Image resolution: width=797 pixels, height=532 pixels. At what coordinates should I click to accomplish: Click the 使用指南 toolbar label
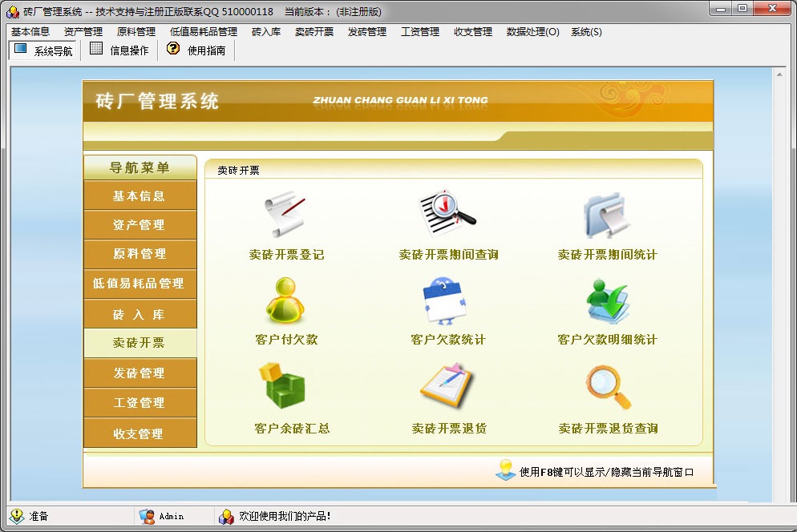point(206,50)
